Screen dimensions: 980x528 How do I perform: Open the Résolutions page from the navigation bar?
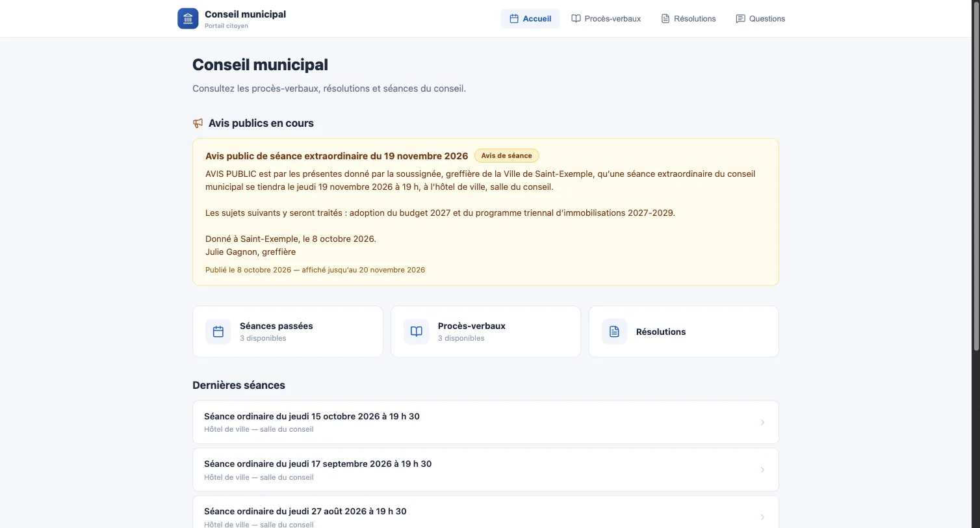click(x=688, y=19)
